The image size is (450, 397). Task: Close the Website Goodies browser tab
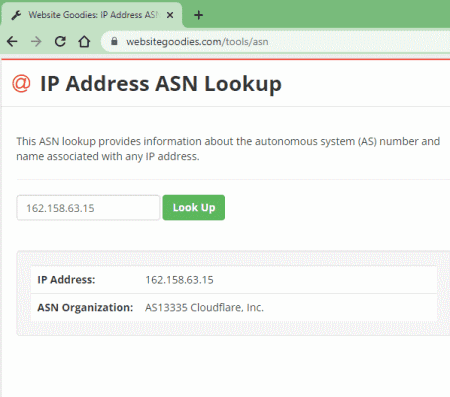click(x=170, y=15)
